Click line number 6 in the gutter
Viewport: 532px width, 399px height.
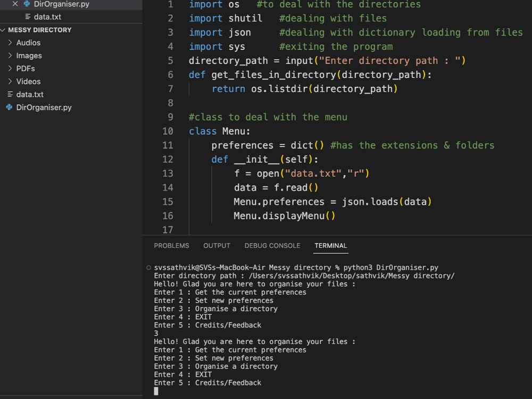[x=170, y=74]
